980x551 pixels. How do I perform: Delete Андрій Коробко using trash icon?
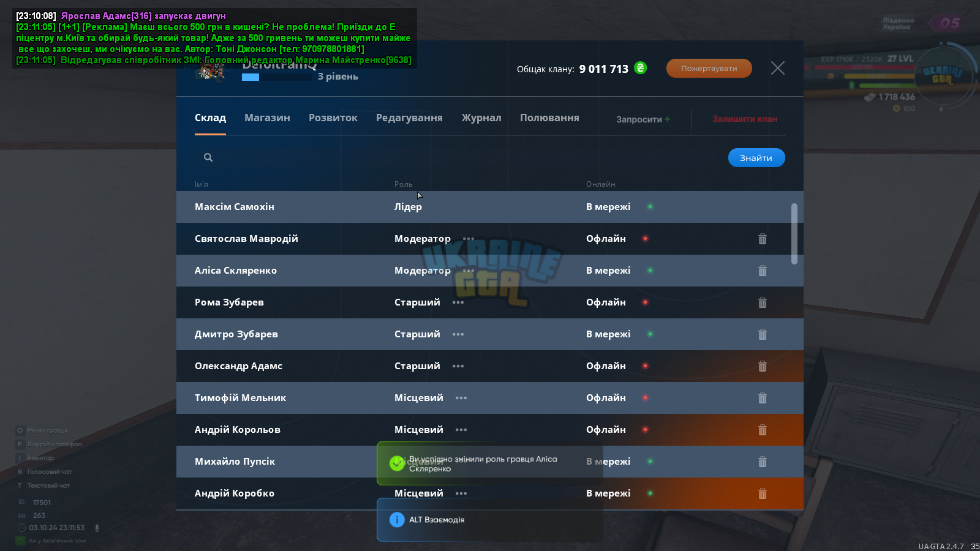point(763,493)
